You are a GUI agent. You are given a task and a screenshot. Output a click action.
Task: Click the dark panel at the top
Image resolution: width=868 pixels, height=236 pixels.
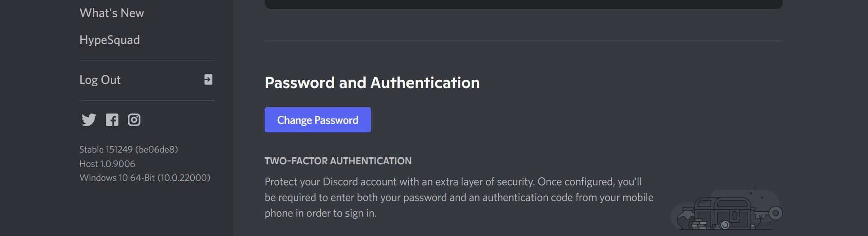[x=523, y=4]
